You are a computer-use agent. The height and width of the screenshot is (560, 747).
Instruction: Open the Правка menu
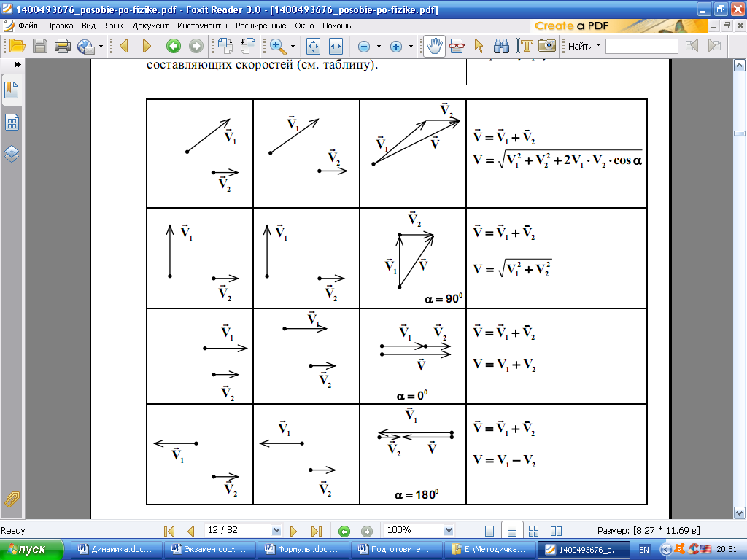[x=60, y=26]
